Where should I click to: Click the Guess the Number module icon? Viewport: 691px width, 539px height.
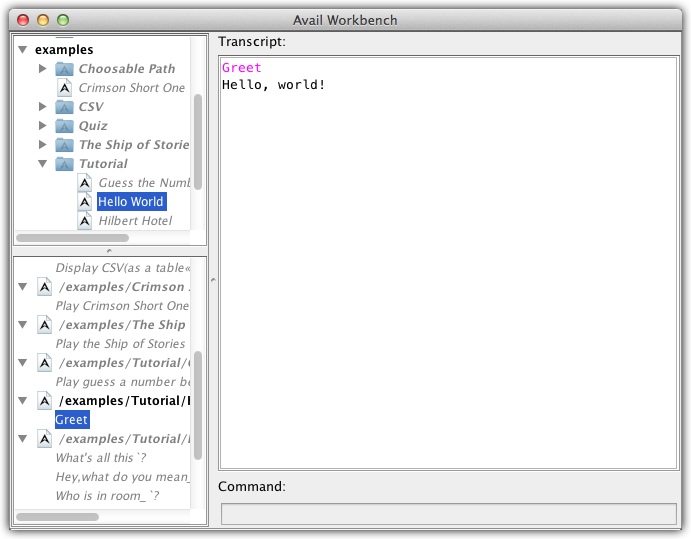coord(85,183)
